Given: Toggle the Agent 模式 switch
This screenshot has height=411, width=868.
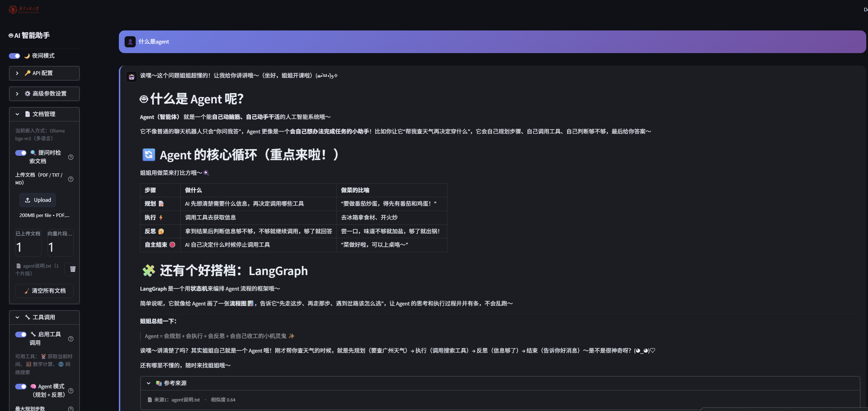Looking at the screenshot, I should click(21, 387).
